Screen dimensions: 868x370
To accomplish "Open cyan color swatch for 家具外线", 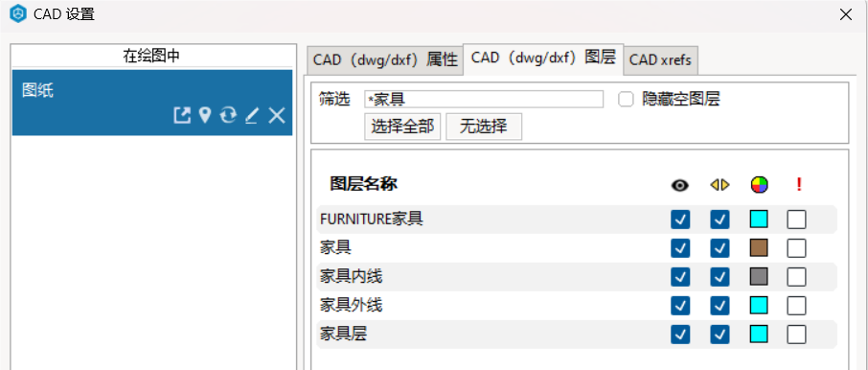I will (759, 305).
